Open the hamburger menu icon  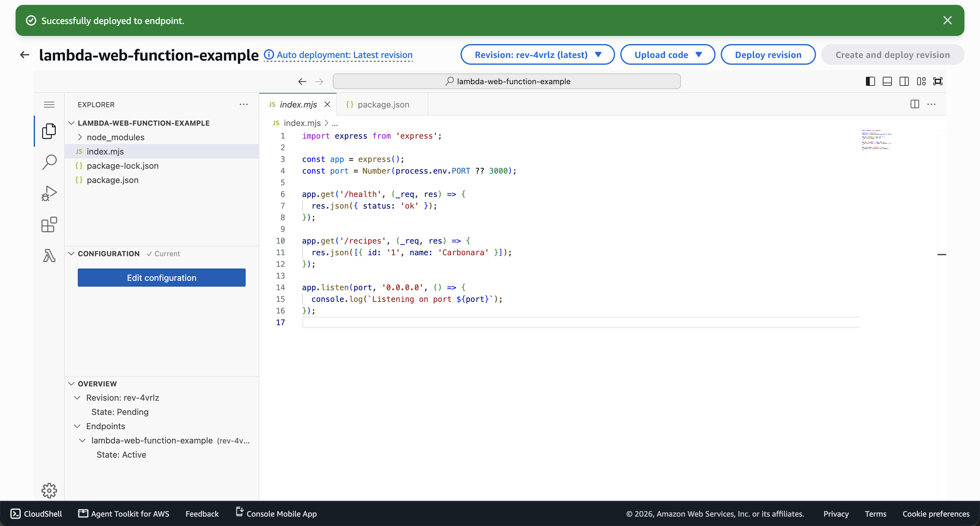click(49, 105)
